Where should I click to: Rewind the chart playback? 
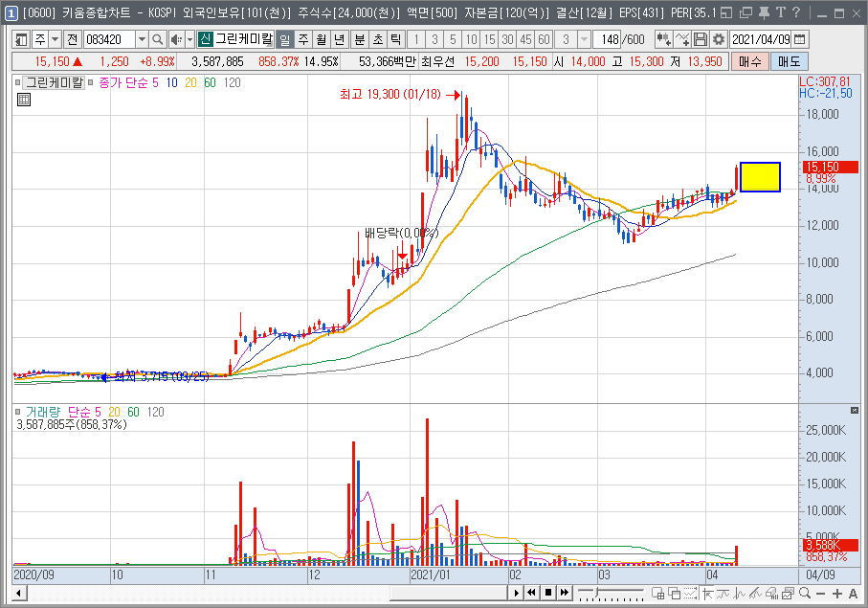(532, 593)
